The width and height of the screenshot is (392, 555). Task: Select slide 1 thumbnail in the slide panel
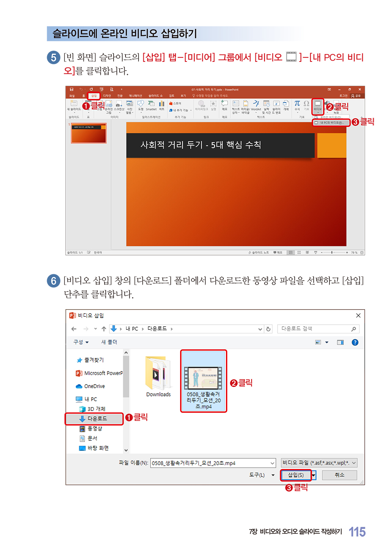(x=89, y=133)
